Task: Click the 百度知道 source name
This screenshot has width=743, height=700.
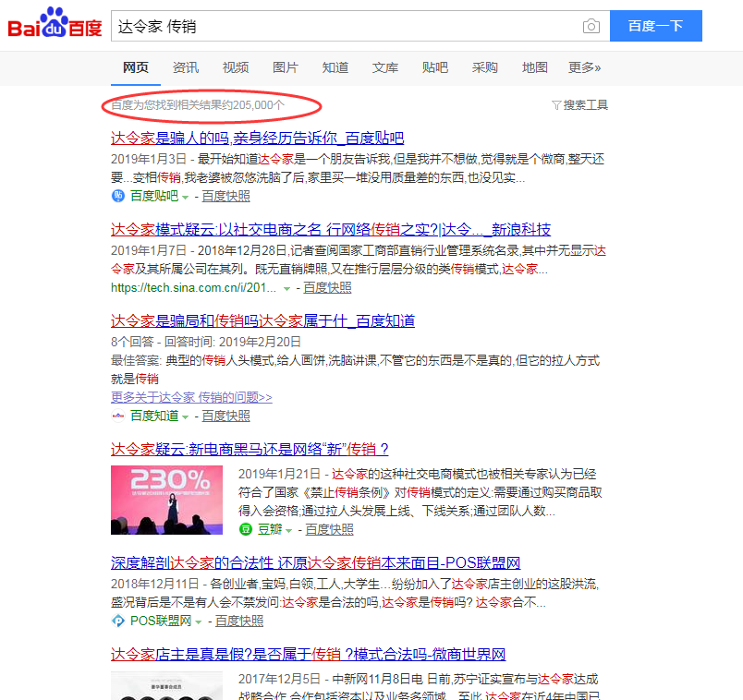Action: coord(154,416)
